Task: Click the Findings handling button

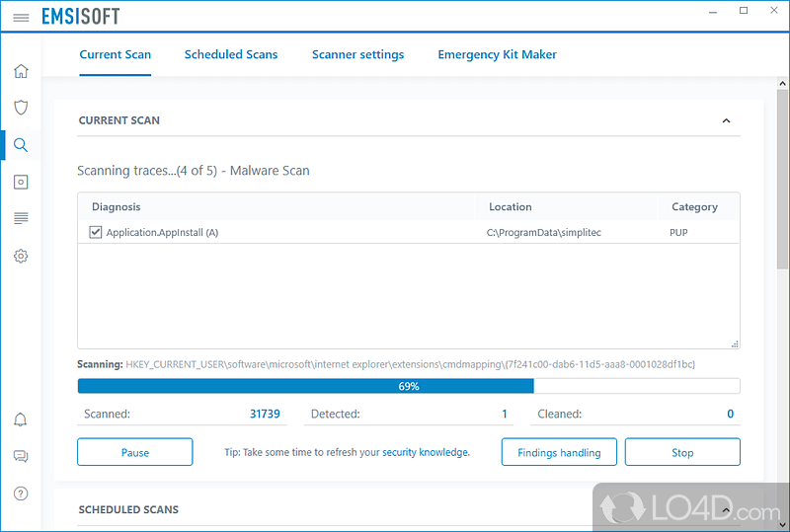Action: [559, 452]
